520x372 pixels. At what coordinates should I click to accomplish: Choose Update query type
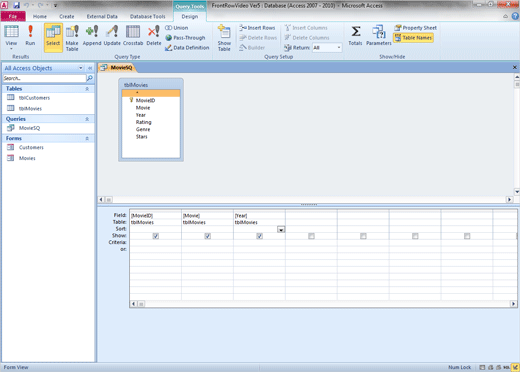tap(112, 35)
